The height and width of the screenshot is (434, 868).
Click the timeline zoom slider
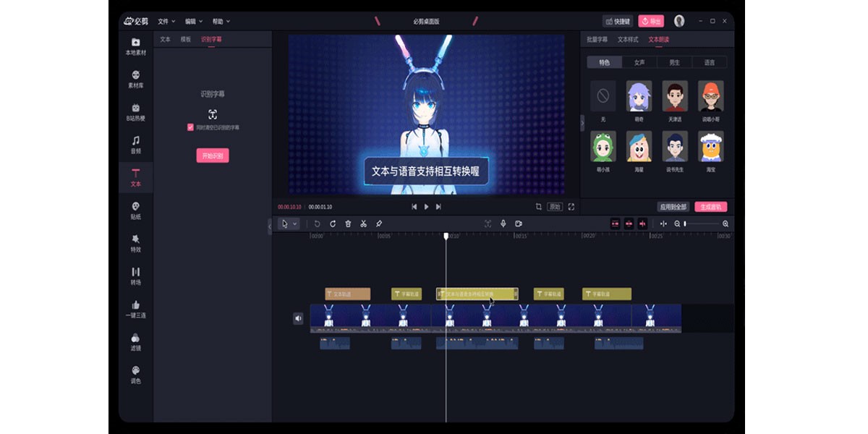click(x=702, y=224)
